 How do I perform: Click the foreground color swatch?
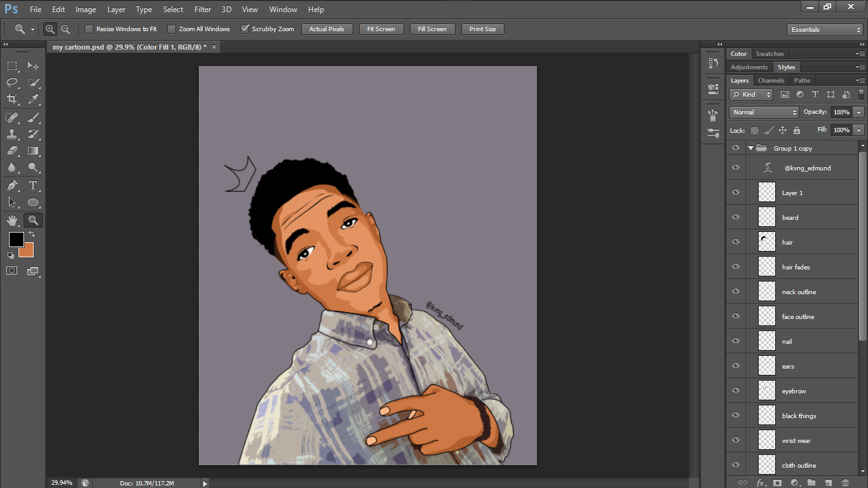(16, 240)
